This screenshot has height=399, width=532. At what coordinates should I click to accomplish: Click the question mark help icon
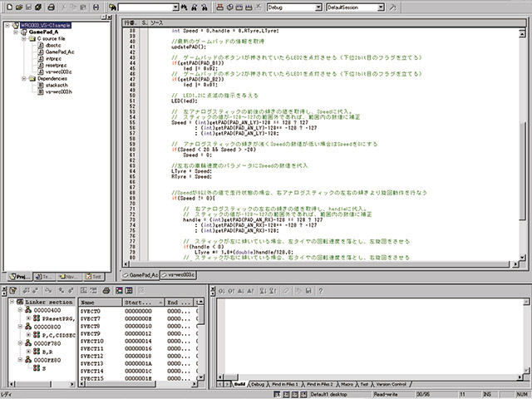click(321, 291)
